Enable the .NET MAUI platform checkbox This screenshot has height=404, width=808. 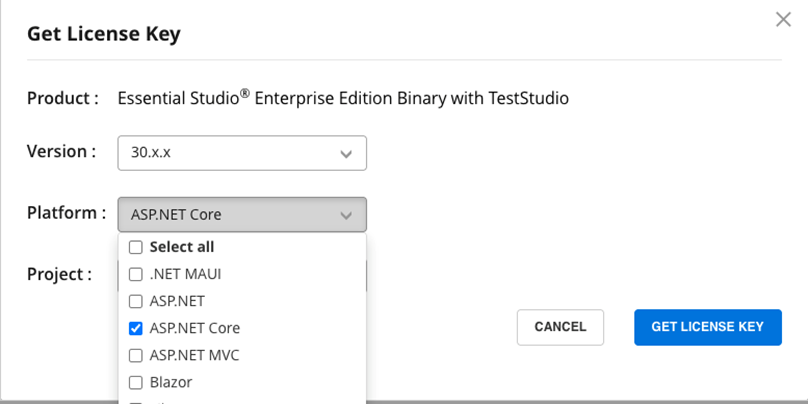click(x=136, y=274)
